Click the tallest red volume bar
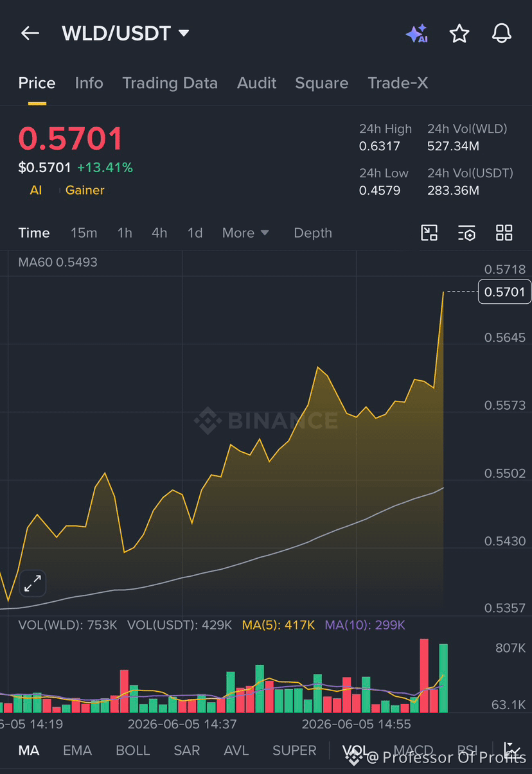Screen dimensions: 532x774 point(424,676)
